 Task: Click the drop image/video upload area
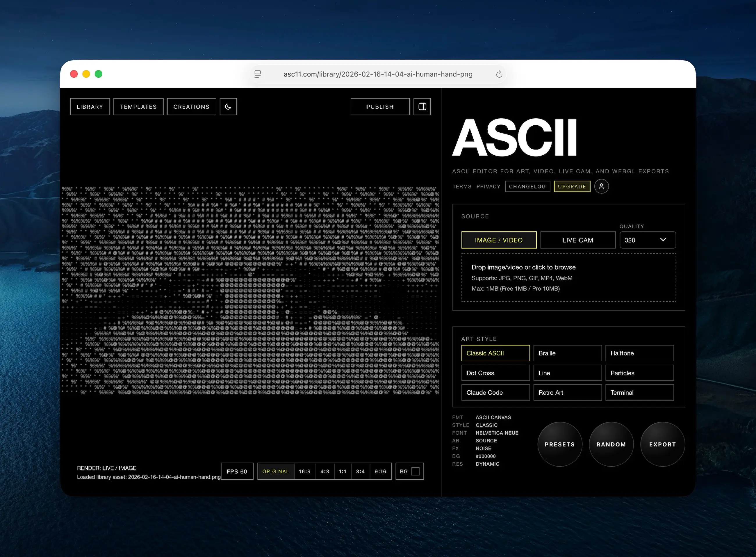pyautogui.click(x=568, y=277)
